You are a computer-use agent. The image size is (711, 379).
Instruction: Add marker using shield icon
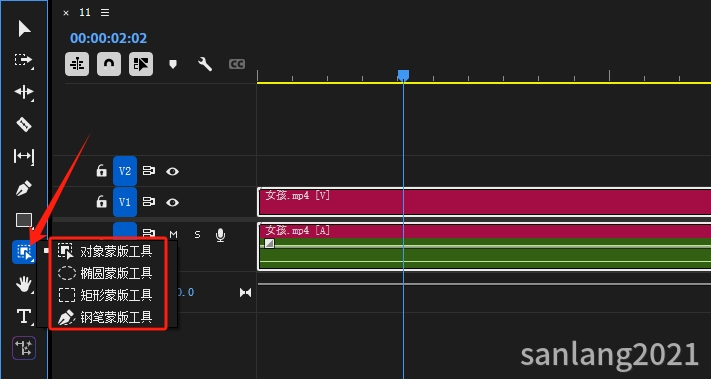pyautogui.click(x=172, y=64)
